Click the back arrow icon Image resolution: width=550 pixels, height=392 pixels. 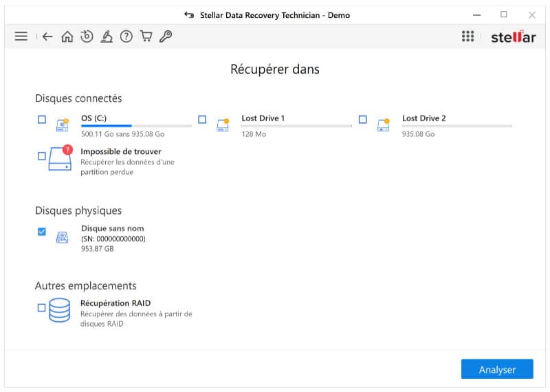(x=47, y=36)
